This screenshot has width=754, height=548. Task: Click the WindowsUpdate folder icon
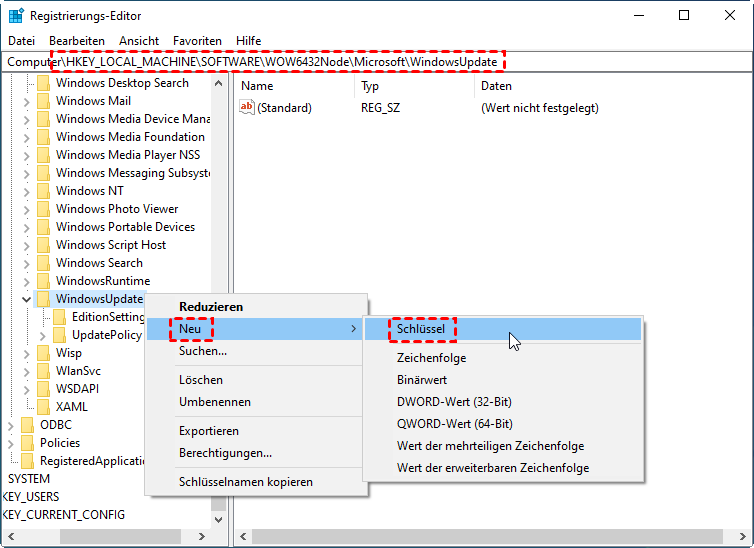tap(44, 299)
